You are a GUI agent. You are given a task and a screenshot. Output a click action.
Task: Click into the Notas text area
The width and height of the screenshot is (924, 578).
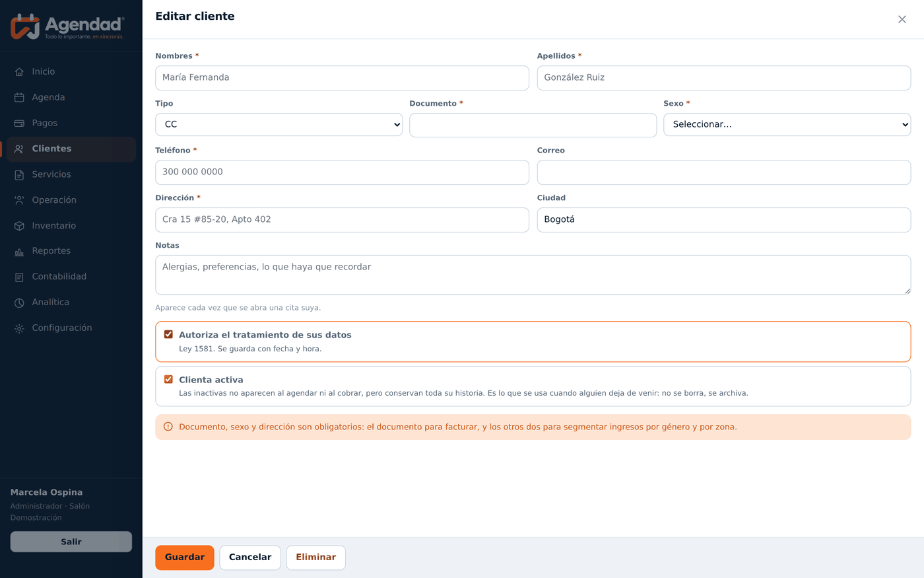[x=533, y=275]
